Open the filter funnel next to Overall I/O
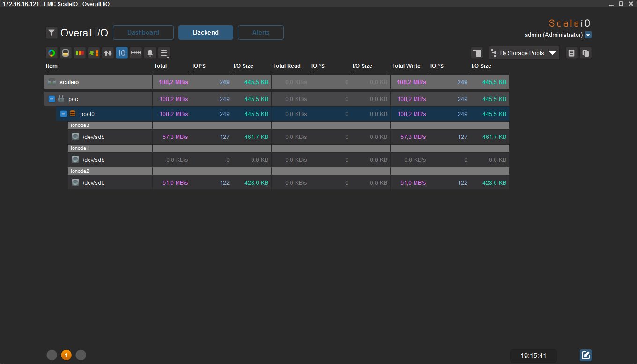The width and height of the screenshot is (637, 364). click(x=52, y=33)
